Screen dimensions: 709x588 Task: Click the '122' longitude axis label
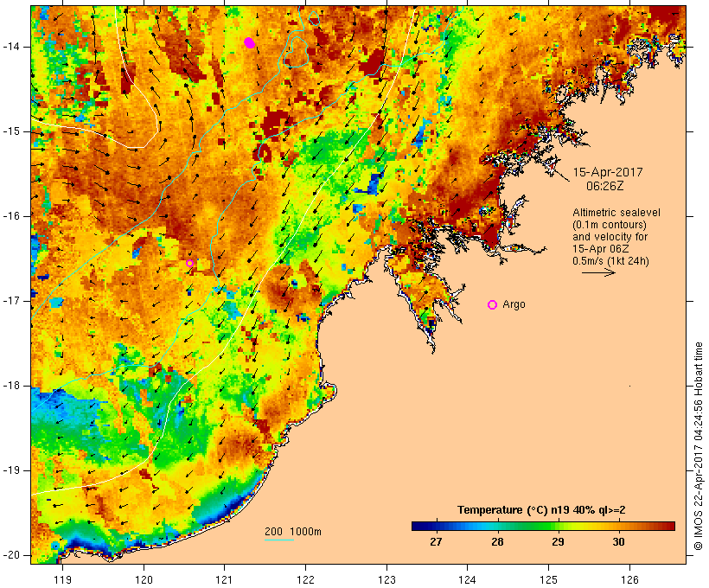pos(305,579)
